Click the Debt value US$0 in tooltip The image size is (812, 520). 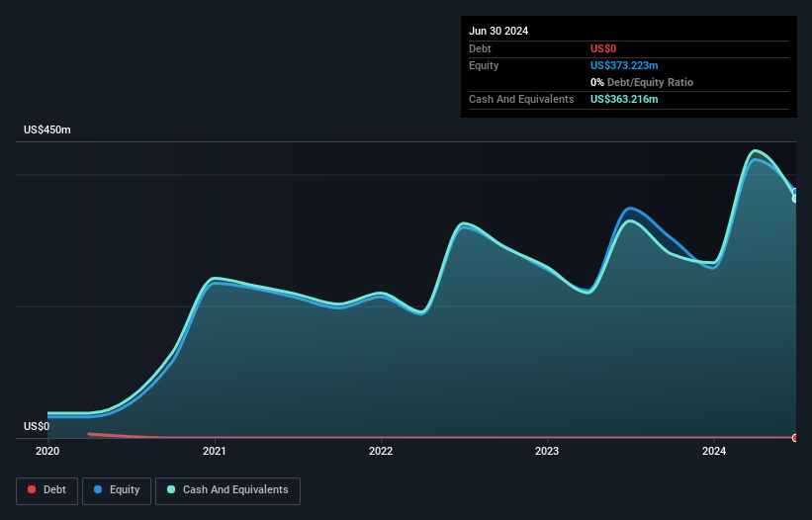[x=603, y=48]
